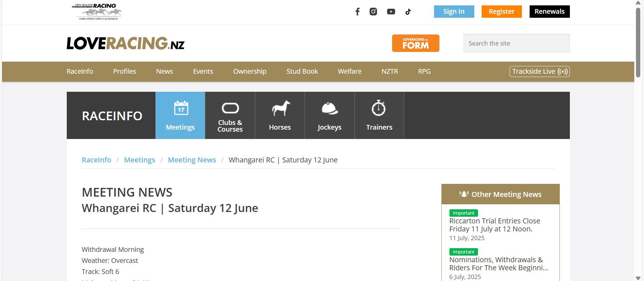Viewport: 644px width, 281px height.
Task: Open the Ownership menu item
Action: click(250, 71)
